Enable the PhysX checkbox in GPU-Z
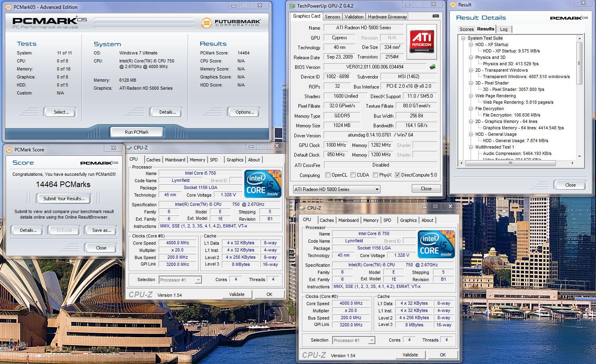The height and width of the screenshot is (364, 596). 375,175
